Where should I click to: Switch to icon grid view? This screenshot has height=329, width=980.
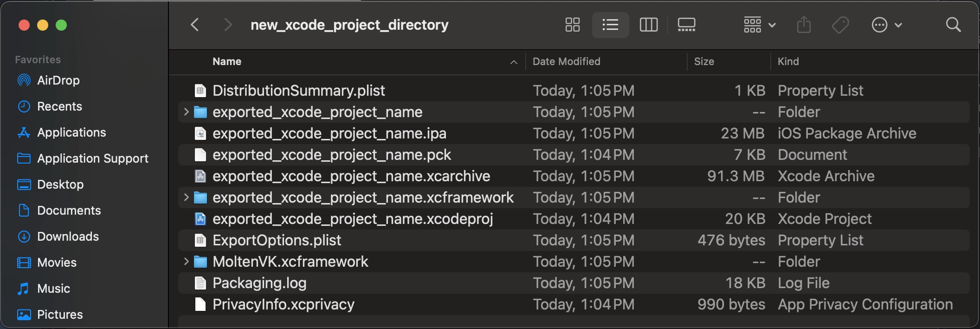tap(573, 25)
